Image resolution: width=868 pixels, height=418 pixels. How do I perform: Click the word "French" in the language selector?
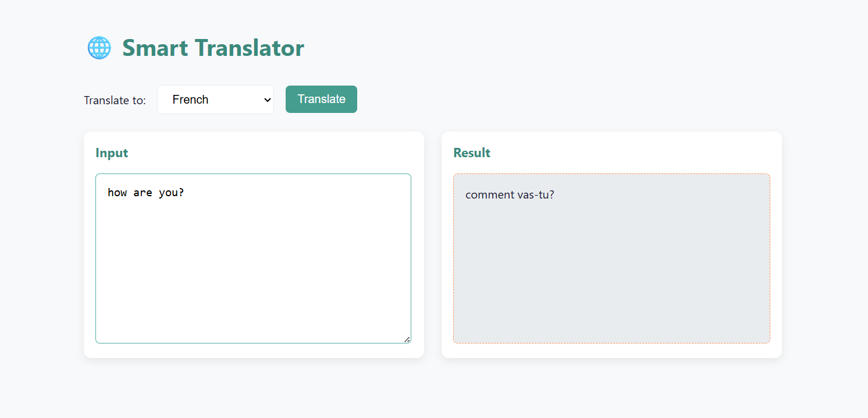coord(190,100)
